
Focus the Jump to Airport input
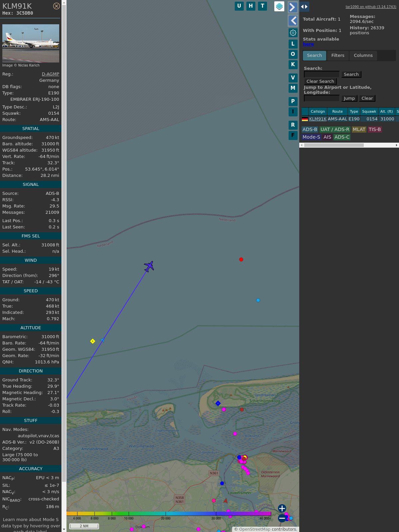pyautogui.click(x=322, y=98)
